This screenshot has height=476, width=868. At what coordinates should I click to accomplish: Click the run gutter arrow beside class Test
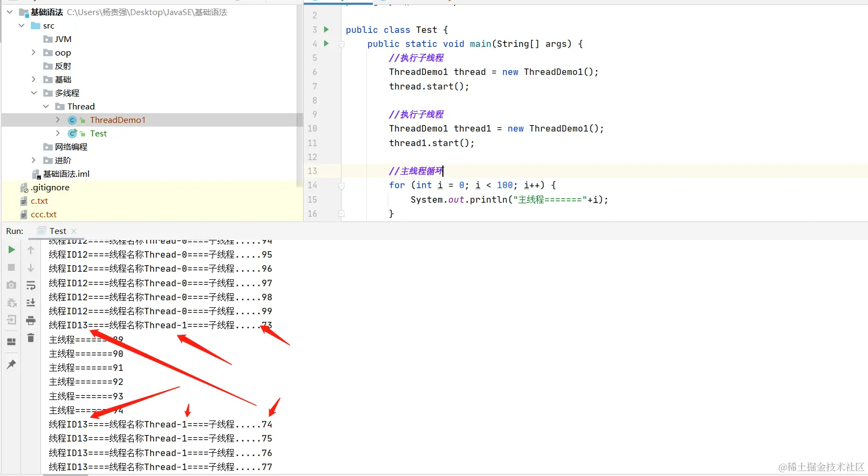(x=326, y=29)
